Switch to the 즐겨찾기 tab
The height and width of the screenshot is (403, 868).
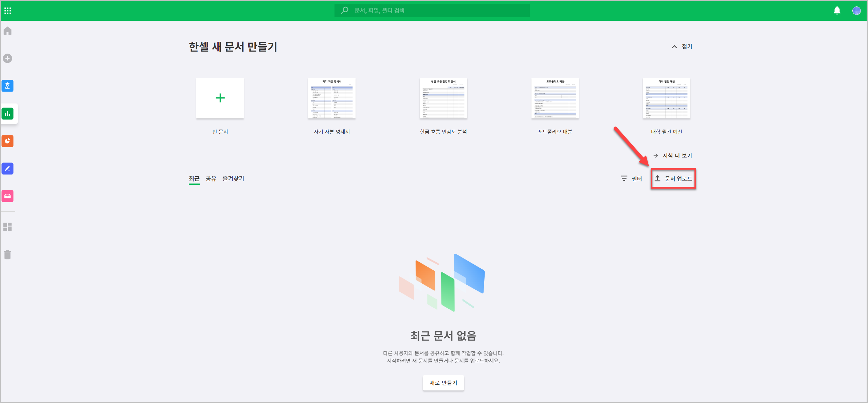pyautogui.click(x=233, y=178)
